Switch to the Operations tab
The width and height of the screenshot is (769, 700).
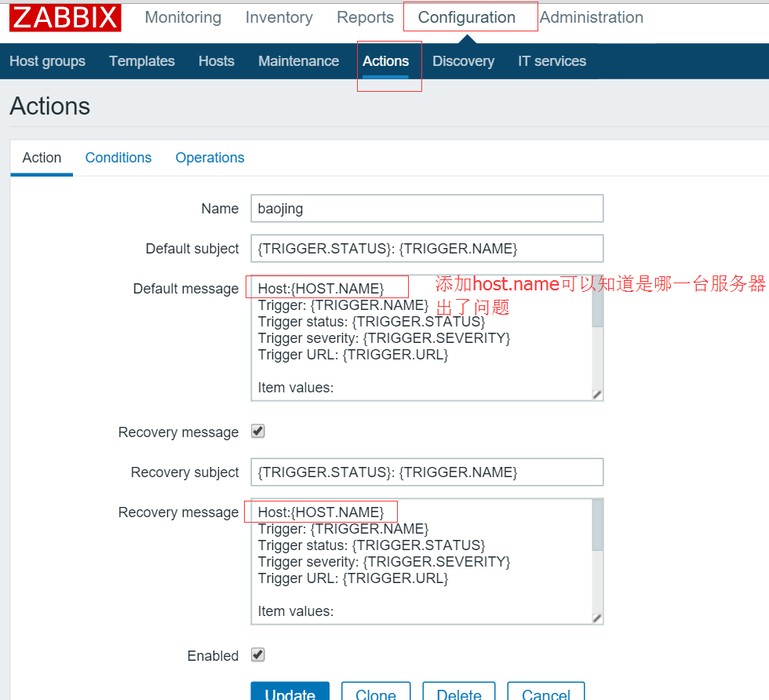[210, 158]
